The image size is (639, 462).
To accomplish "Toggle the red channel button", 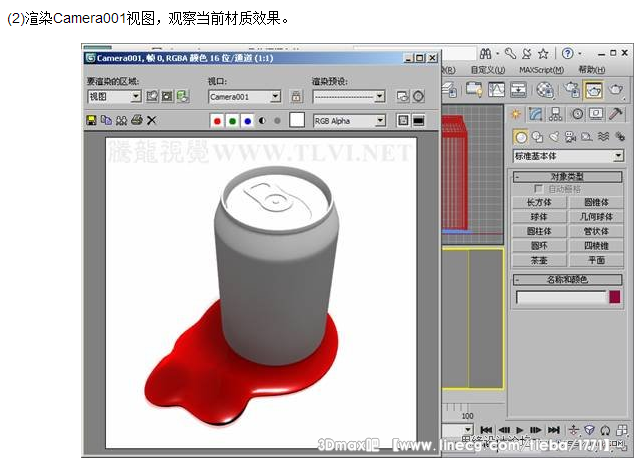I will pos(217,121).
